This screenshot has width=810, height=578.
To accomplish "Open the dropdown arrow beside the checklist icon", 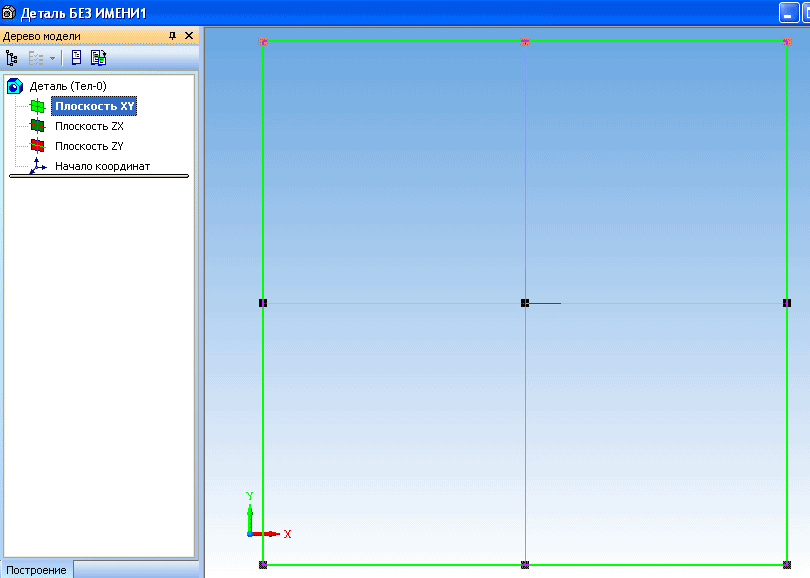I will point(52,58).
